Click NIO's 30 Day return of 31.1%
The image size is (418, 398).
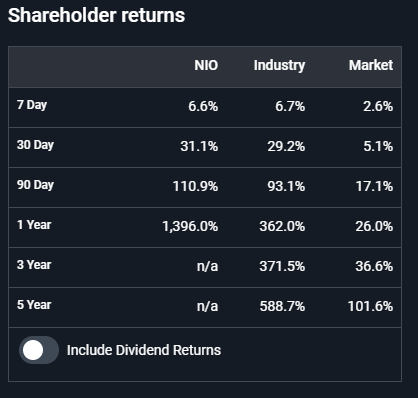coord(199,146)
